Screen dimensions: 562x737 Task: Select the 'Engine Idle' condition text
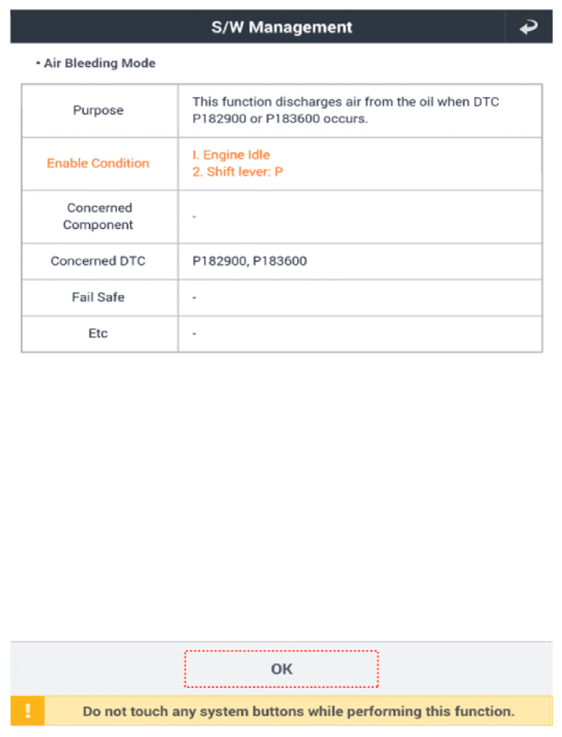point(231,155)
